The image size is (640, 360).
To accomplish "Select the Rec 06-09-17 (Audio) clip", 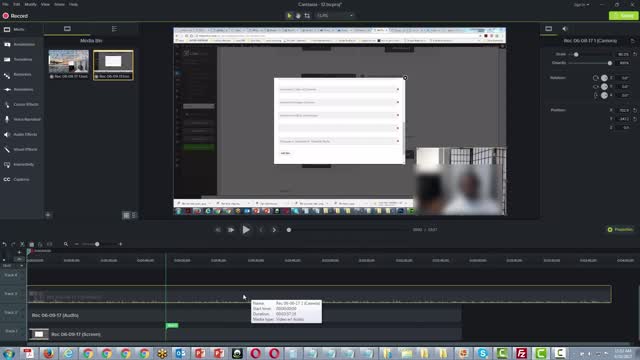I will coord(244,316).
